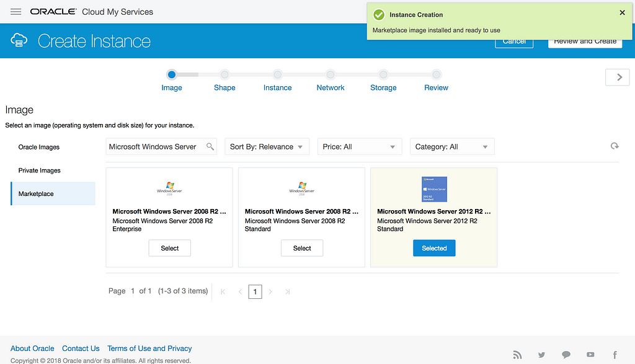This screenshot has width=635, height=364.
Task: Open Terms of Use and Privacy
Action: [x=149, y=348]
